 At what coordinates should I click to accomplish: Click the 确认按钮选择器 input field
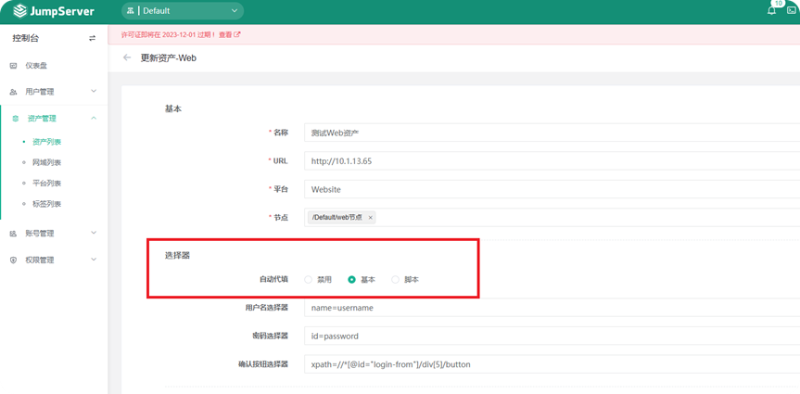coord(552,364)
